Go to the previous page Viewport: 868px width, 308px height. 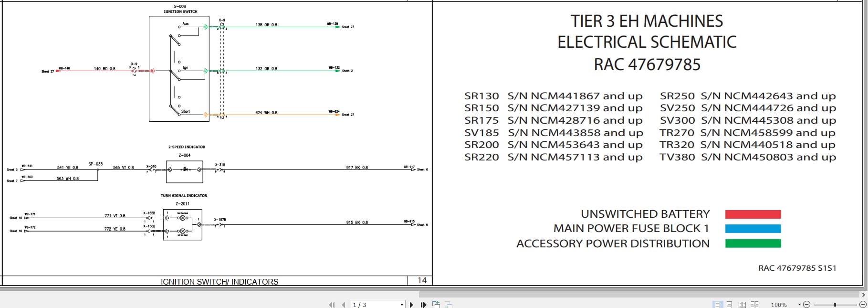[x=344, y=305]
